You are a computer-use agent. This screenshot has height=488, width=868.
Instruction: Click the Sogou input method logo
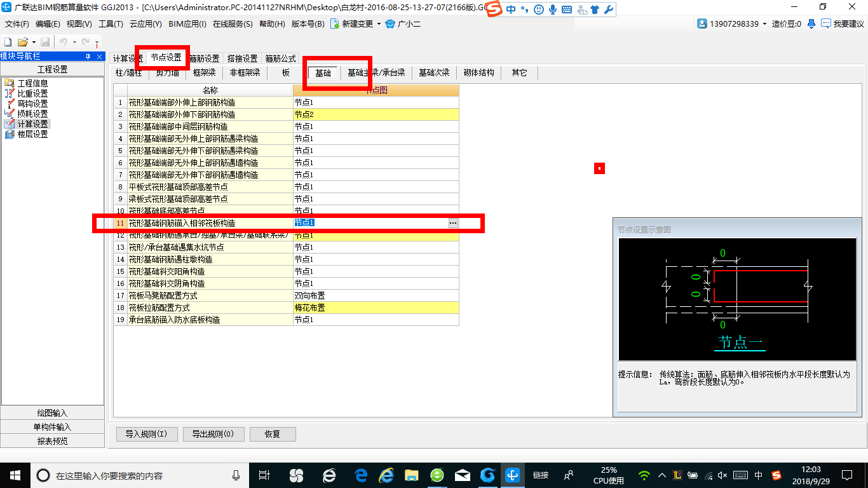[x=495, y=9]
